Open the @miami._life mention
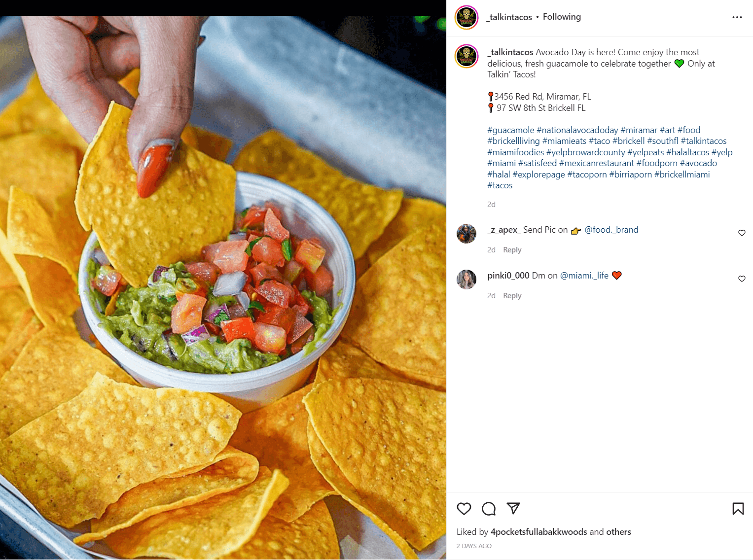The height and width of the screenshot is (560, 753). click(x=584, y=276)
